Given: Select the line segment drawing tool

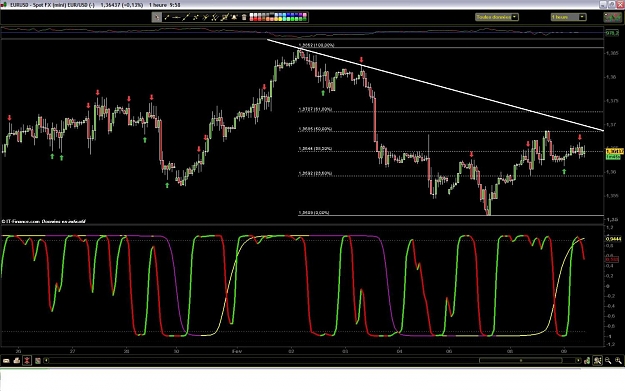Looking at the screenshot, I should pos(167,17).
